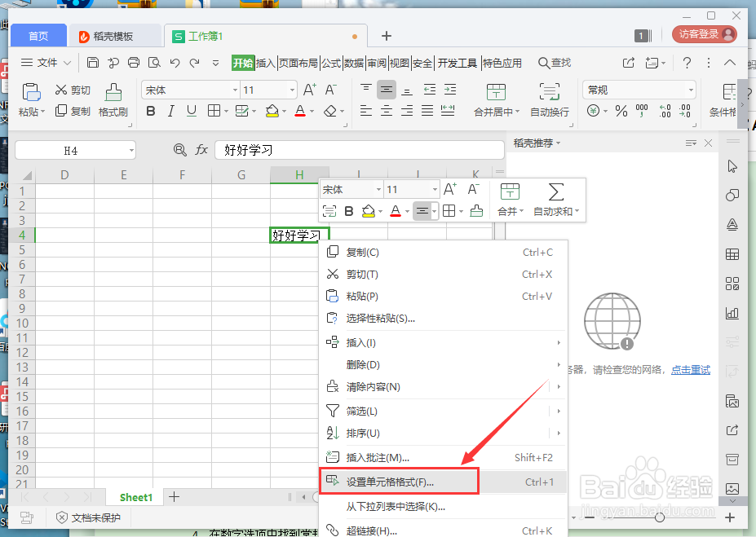Click the eraser clear icon in ribbon
Viewport: 756px width, 537px height.
(330, 112)
